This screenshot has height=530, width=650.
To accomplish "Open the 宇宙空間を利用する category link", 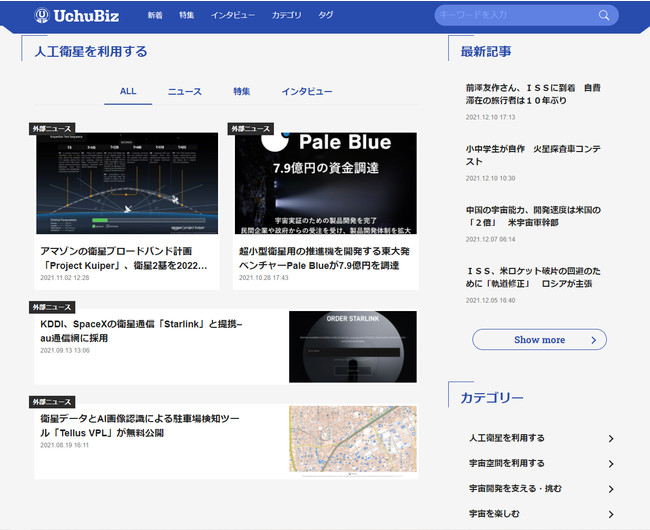I will pos(507,463).
